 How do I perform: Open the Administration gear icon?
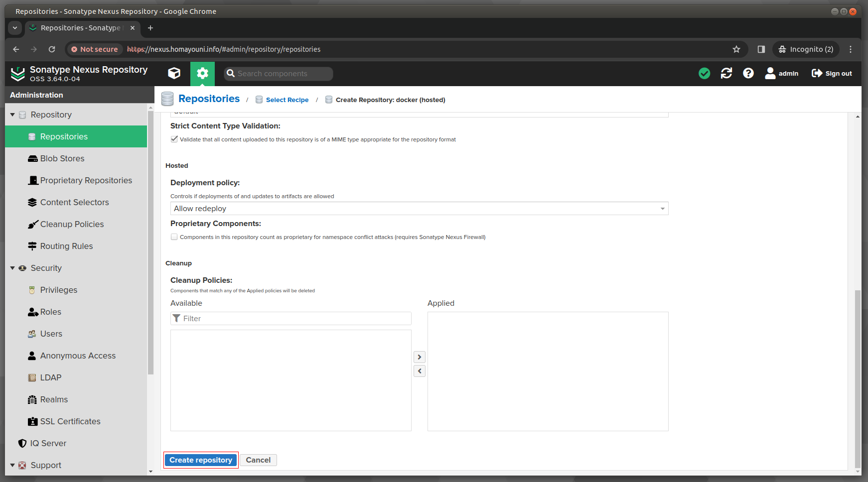[x=202, y=74]
